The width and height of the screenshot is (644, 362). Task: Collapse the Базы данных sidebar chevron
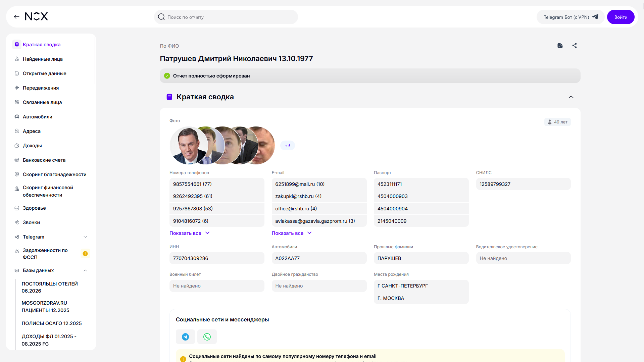85,270
